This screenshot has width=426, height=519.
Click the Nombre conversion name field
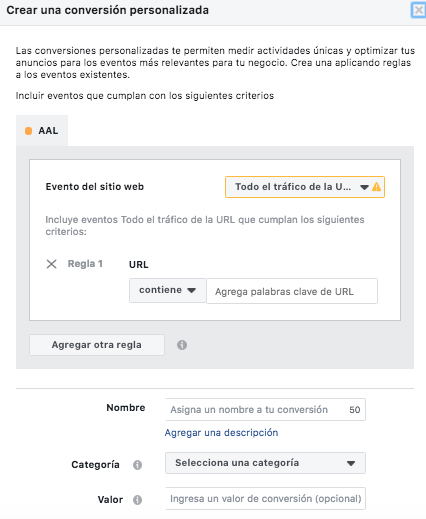point(265,409)
